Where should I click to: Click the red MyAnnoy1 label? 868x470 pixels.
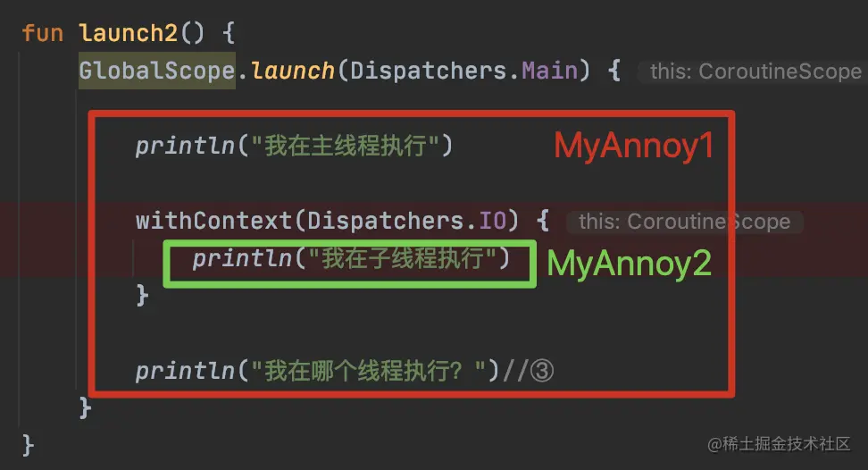pyautogui.click(x=634, y=147)
